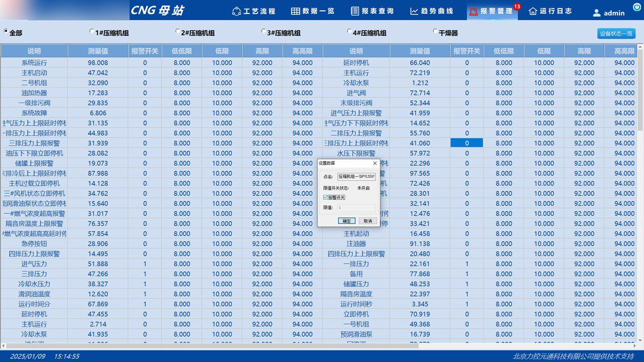The image size is (644, 362).
Task: Select the 1#压缩机组 radio button
Action: (92, 32)
